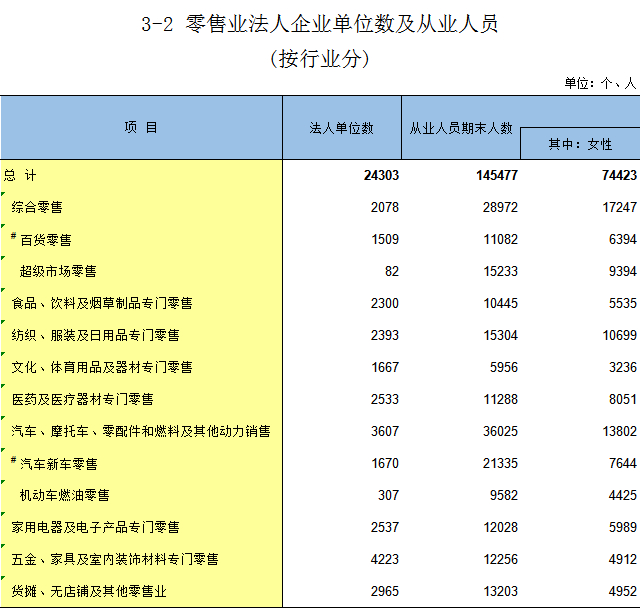Select the total female value 74423
This screenshot has height=608, width=640.
point(619,175)
